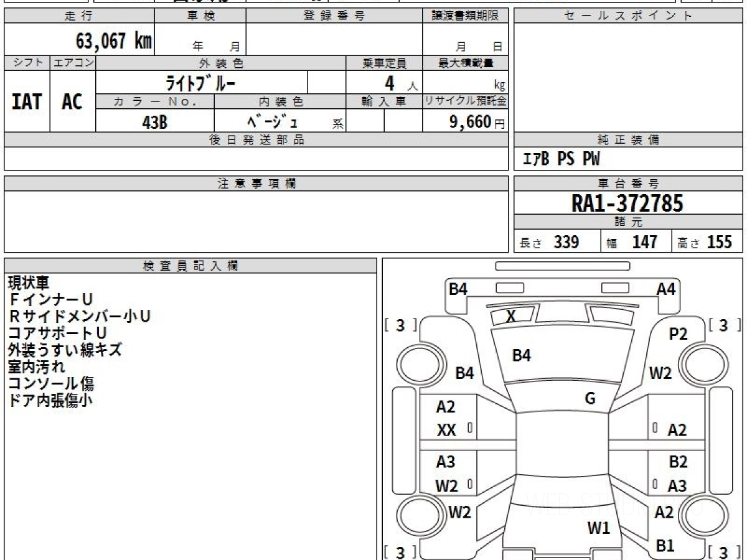This screenshot has height=560, width=747.
Task: Select the note コアサポートU
Action: click(58, 334)
